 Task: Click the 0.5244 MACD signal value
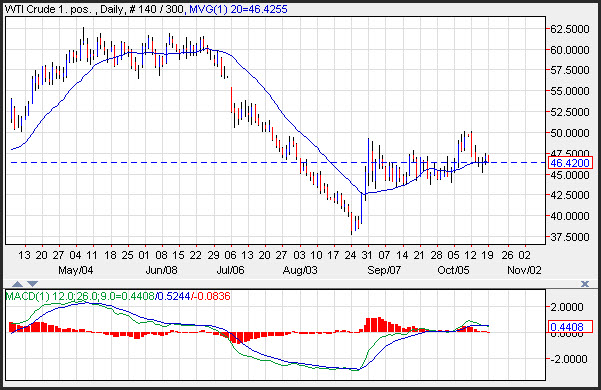(174, 296)
